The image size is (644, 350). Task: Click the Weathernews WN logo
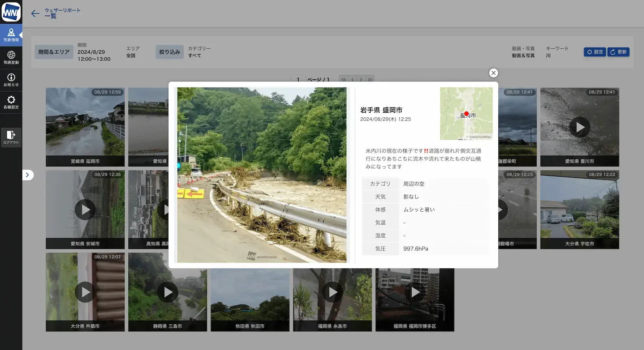[11, 12]
